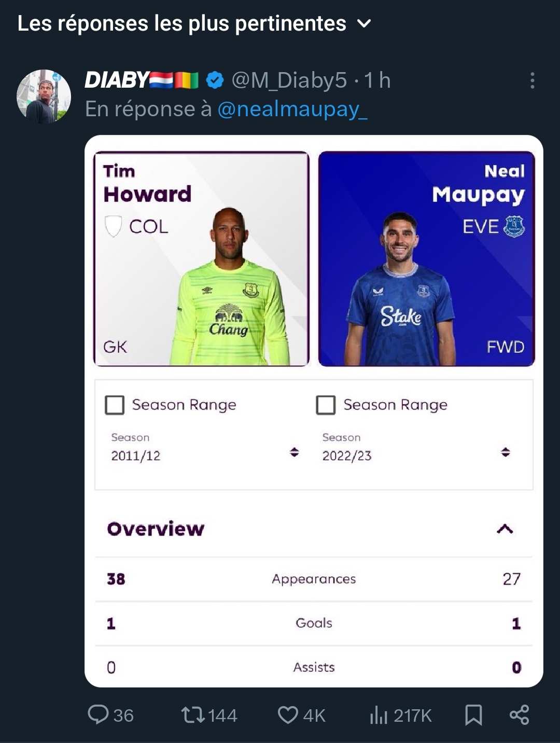Image resolution: width=560 pixels, height=743 pixels.
Task: Open the reply comments icon
Action: point(98,714)
